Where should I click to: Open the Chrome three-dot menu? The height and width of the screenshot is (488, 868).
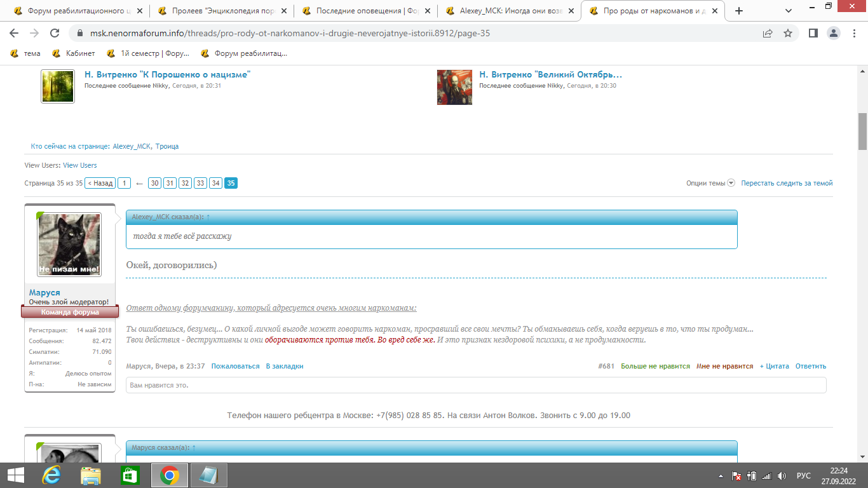(x=855, y=33)
